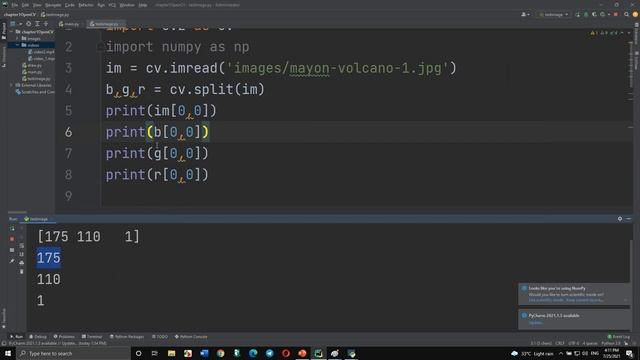This screenshot has height=360, width=640.
Task: Click the Windows Start button
Action: point(8,353)
